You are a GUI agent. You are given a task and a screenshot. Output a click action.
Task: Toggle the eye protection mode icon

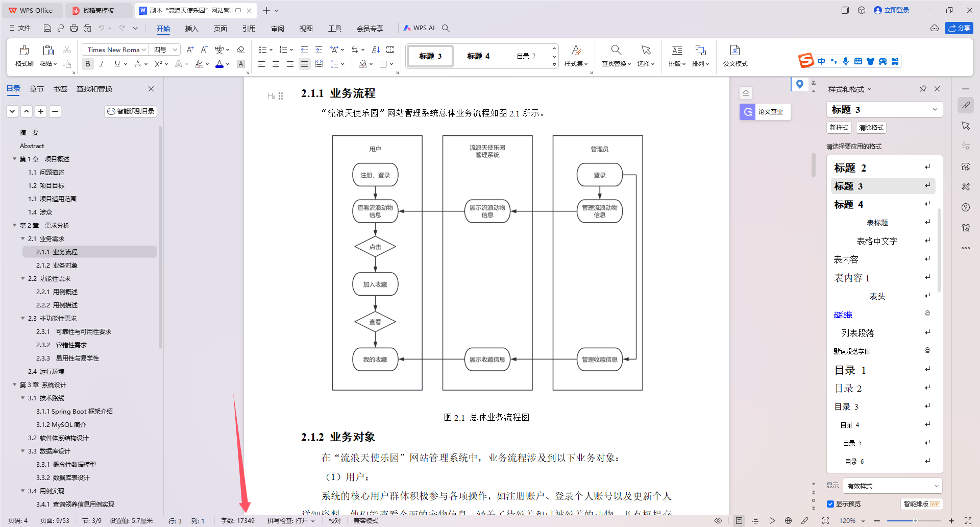[x=718, y=521]
